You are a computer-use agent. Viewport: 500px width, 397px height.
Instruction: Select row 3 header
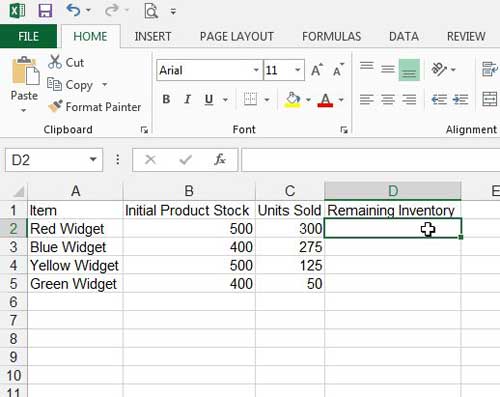click(x=13, y=247)
